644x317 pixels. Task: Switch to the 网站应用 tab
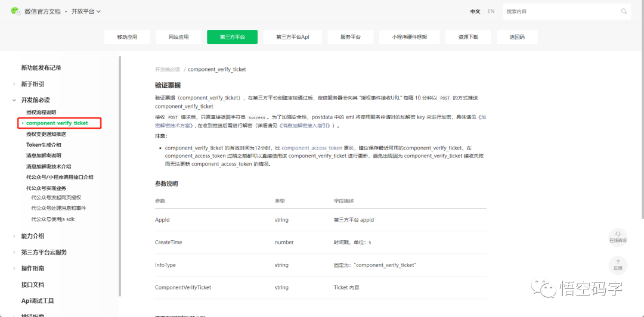click(x=179, y=37)
